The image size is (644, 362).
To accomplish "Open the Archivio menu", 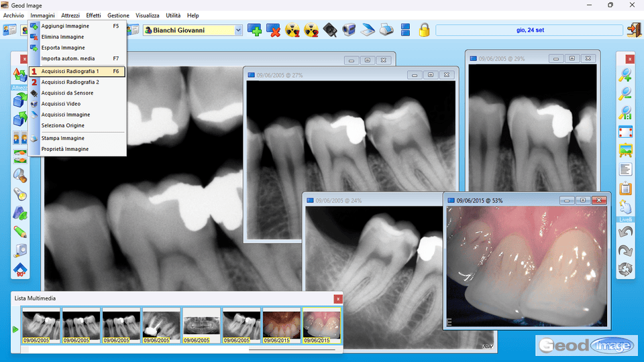I will pyautogui.click(x=13, y=15).
